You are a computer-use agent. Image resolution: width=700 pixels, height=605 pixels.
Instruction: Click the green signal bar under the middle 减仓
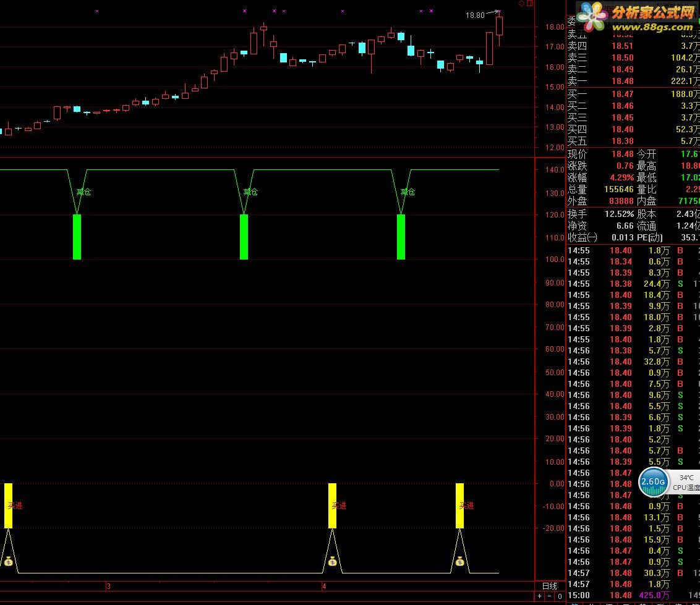click(x=244, y=237)
